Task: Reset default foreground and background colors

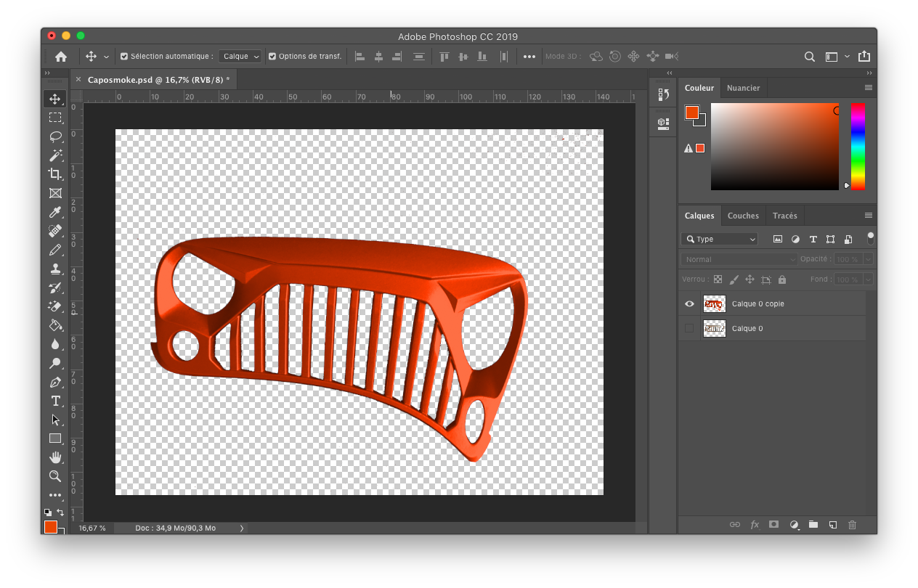Action: coord(48,512)
